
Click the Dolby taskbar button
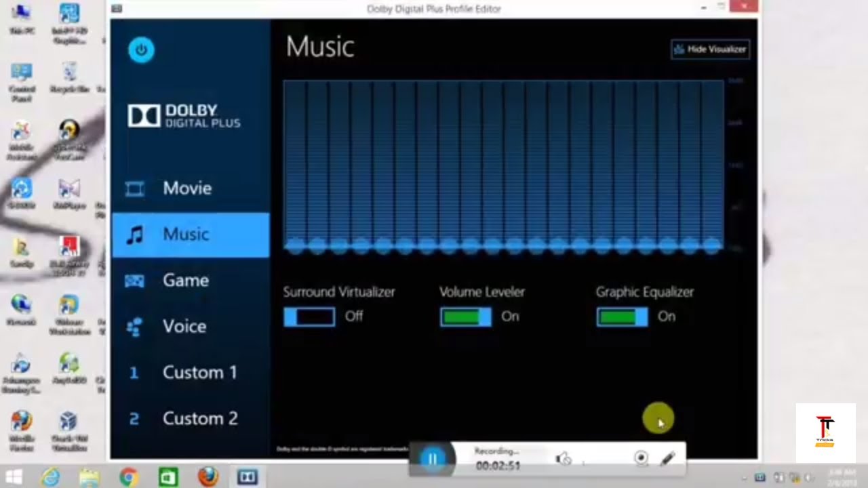tap(247, 477)
